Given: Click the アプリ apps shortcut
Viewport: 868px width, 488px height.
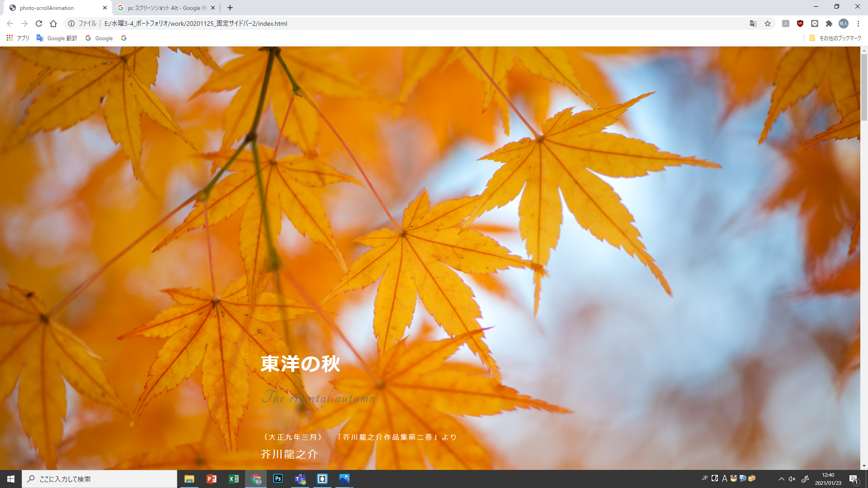Looking at the screenshot, I should [18, 38].
